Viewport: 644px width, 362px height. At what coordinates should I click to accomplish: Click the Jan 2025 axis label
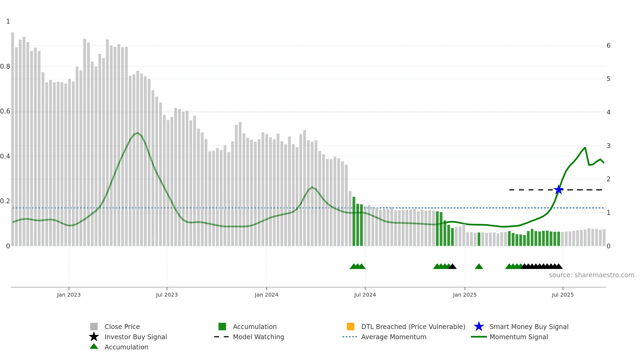click(465, 295)
